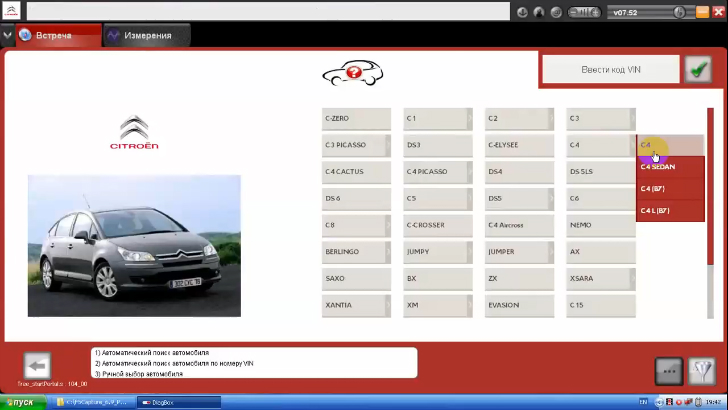Click the @ contact icon in top bar

click(556, 13)
